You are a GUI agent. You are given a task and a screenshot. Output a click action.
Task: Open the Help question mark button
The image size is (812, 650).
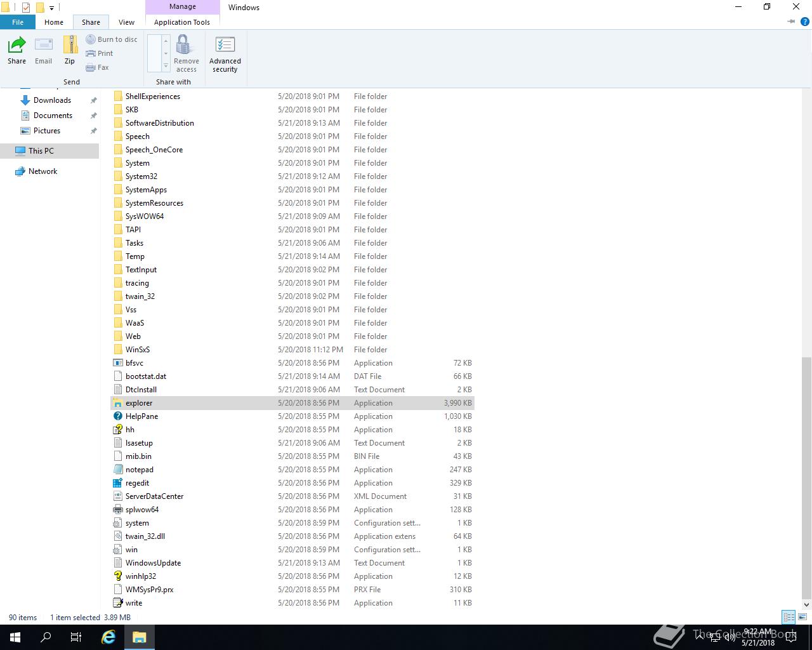pyautogui.click(x=805, y=22)
